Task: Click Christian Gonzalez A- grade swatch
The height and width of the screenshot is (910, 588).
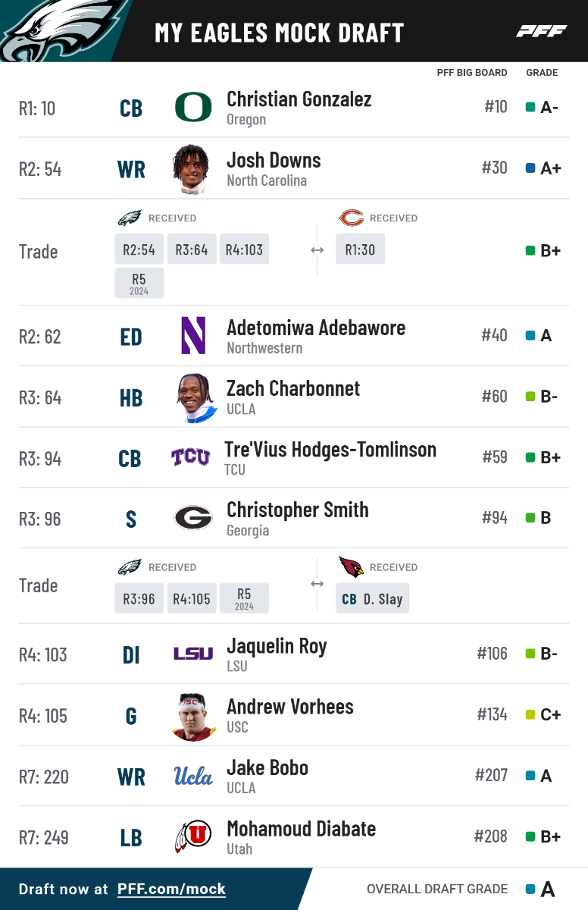Action: pos(530,108)
